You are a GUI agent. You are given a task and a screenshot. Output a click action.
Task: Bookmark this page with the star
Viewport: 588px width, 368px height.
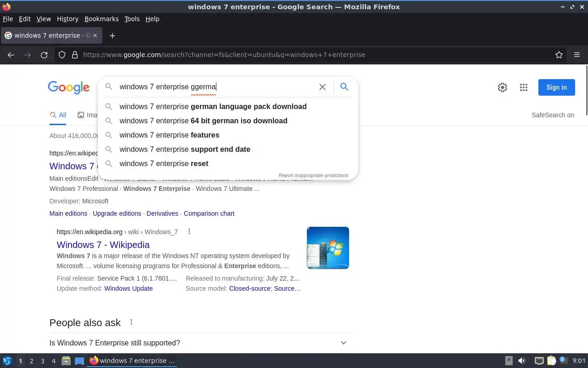click(x=559, y=55)
